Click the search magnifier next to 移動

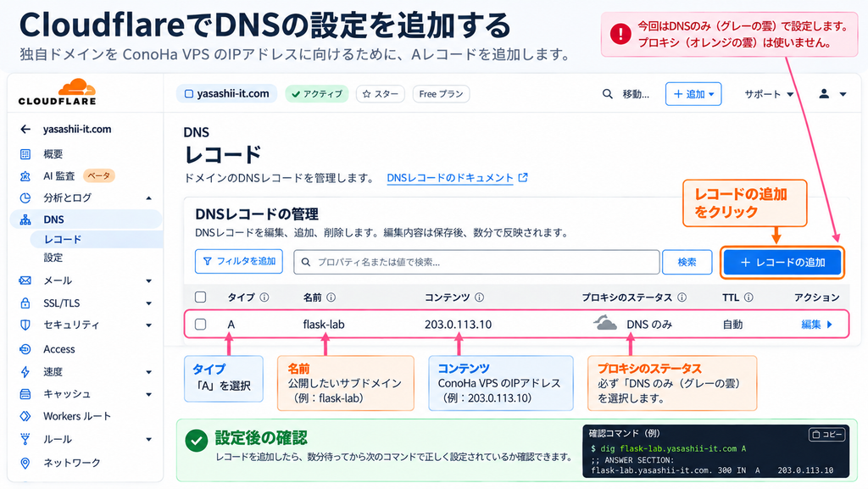[607, 94]
